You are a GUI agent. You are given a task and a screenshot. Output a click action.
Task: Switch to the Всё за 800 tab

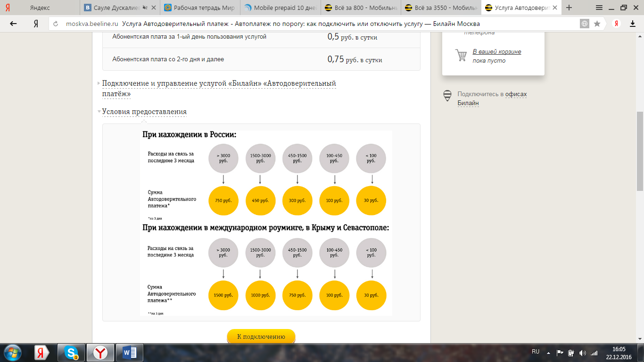pos(361,8)
